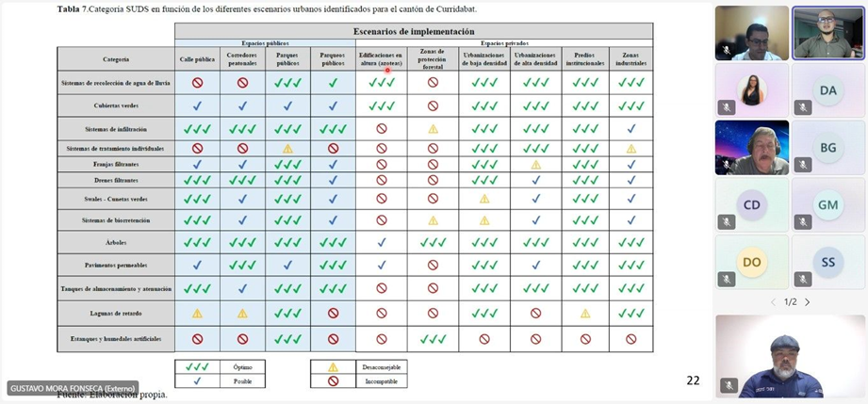Screen dimensions: 868x404
Task: Click mic icon on the top-left participant video
Action: (726, 50)
